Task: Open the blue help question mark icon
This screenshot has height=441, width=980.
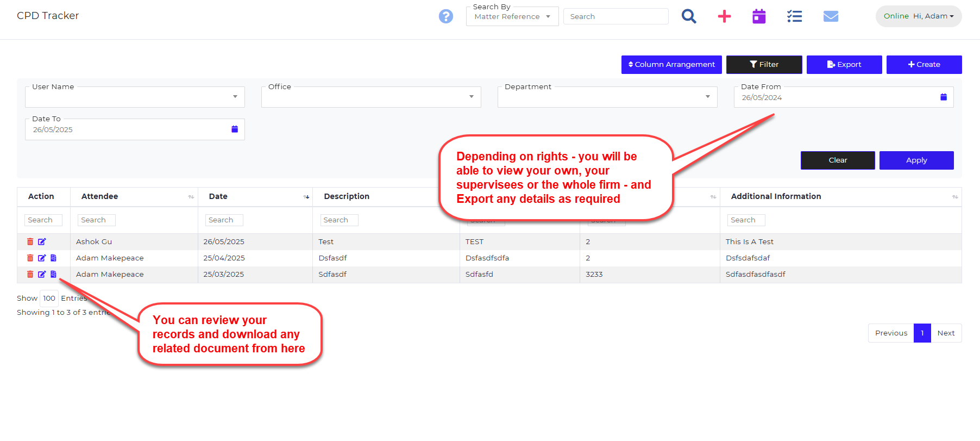Action: (445, 16)
